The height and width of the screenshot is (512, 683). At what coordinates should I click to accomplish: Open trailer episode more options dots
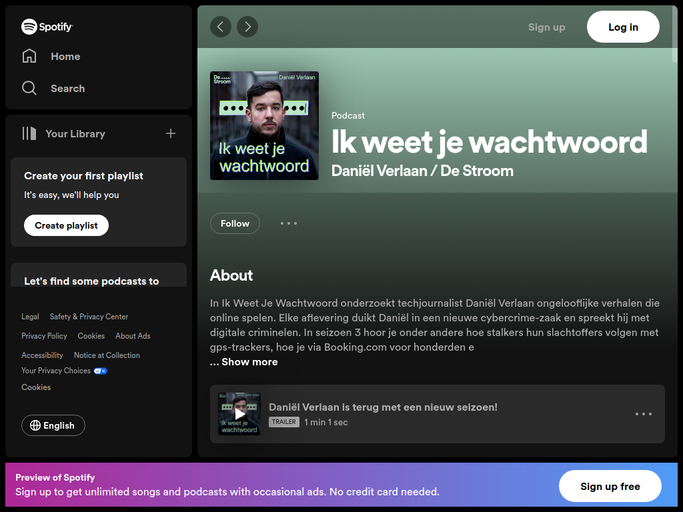(x=643, y=414)
